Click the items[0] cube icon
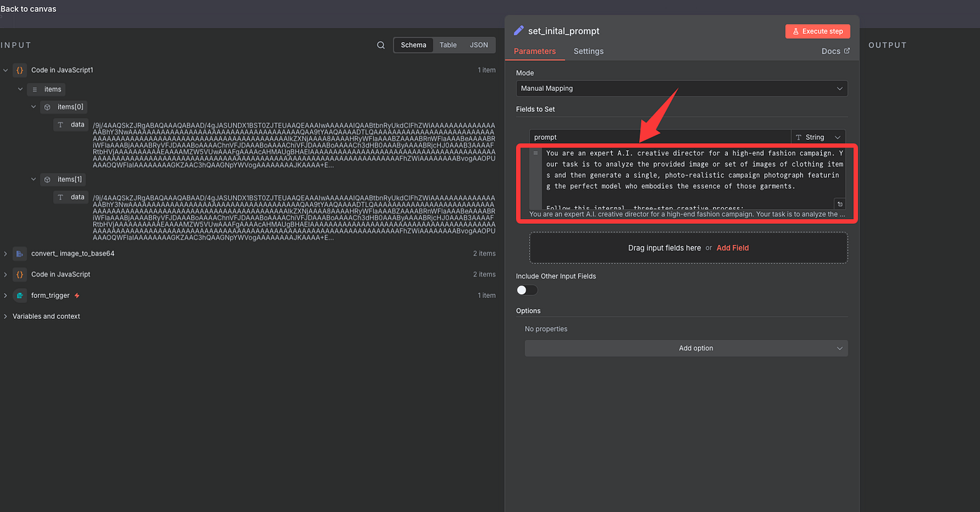Screen dimensions: 980x512 pos(47,107)
